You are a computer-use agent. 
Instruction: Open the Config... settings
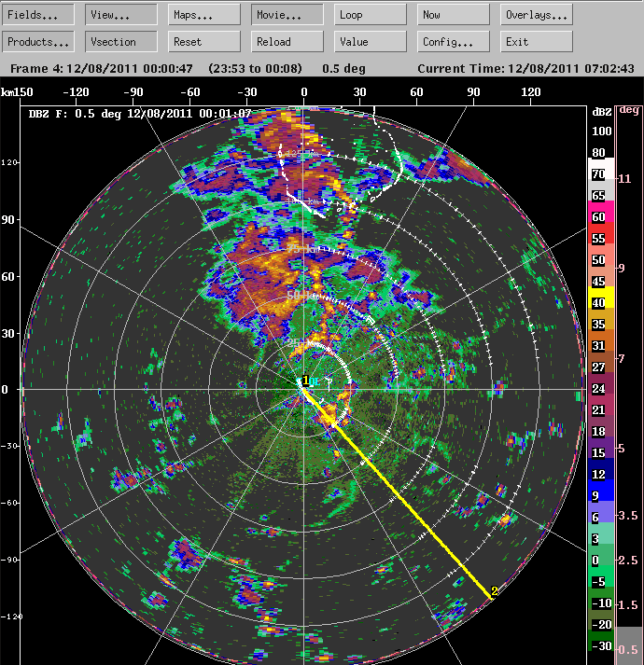454,42
